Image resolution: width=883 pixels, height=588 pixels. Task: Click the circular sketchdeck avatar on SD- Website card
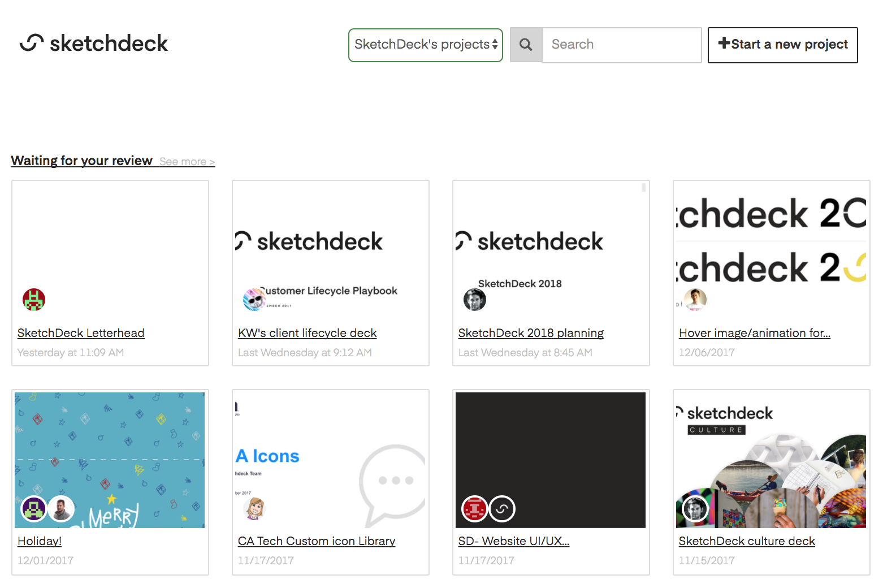tap(501, 508)
